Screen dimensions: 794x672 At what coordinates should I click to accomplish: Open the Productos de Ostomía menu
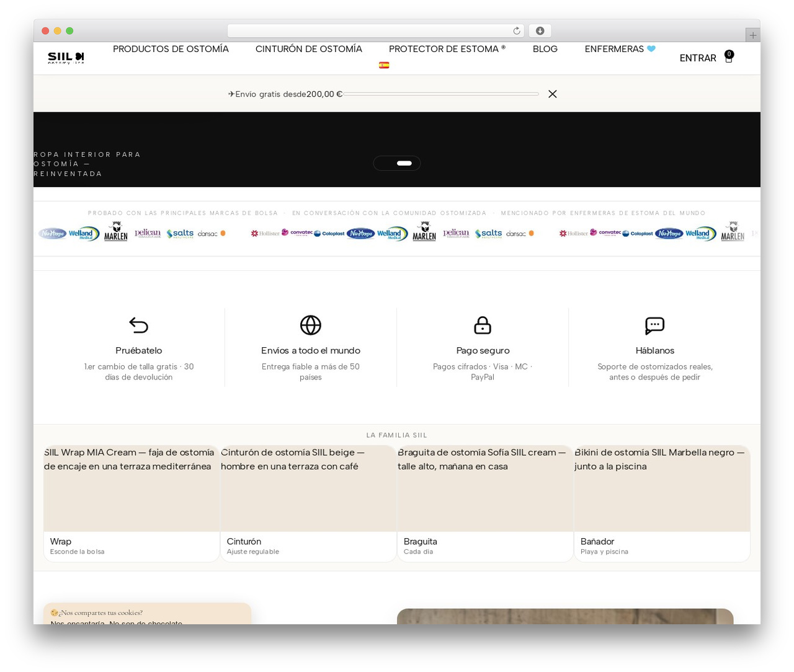click(171, 49)
